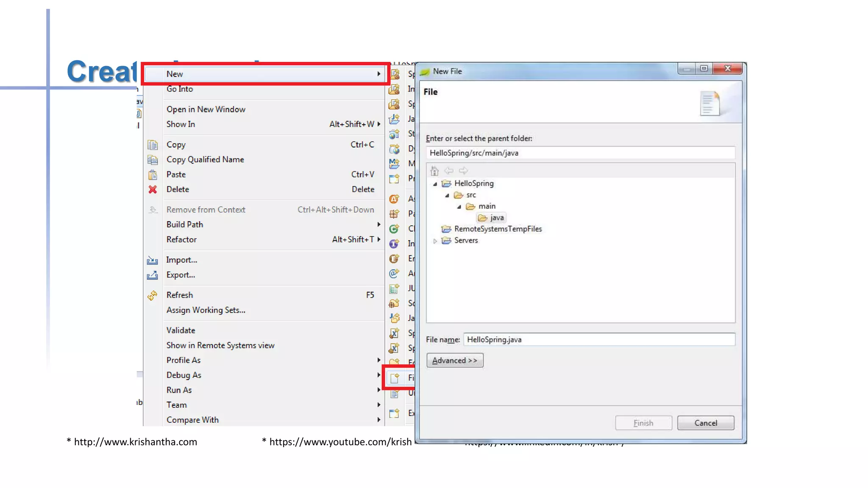This screenshot has width=868, height=488.
Task: Collapse the HelloSpring project tree node
Action: tap(435, 184)
